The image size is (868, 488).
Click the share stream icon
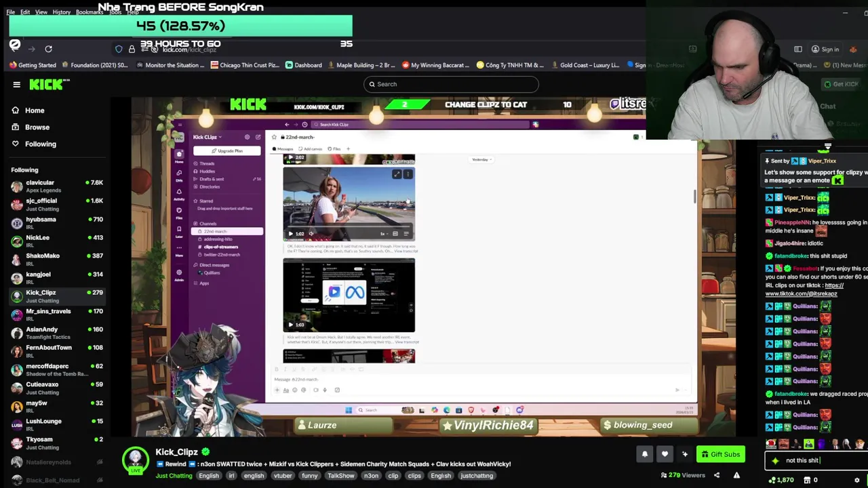click(717, 475)
